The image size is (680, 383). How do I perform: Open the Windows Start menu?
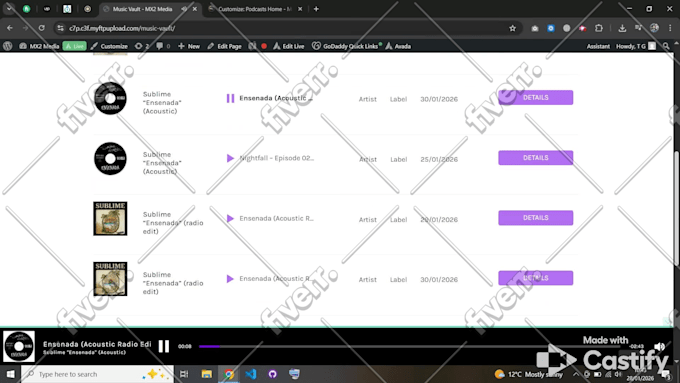tap(10, 374)
